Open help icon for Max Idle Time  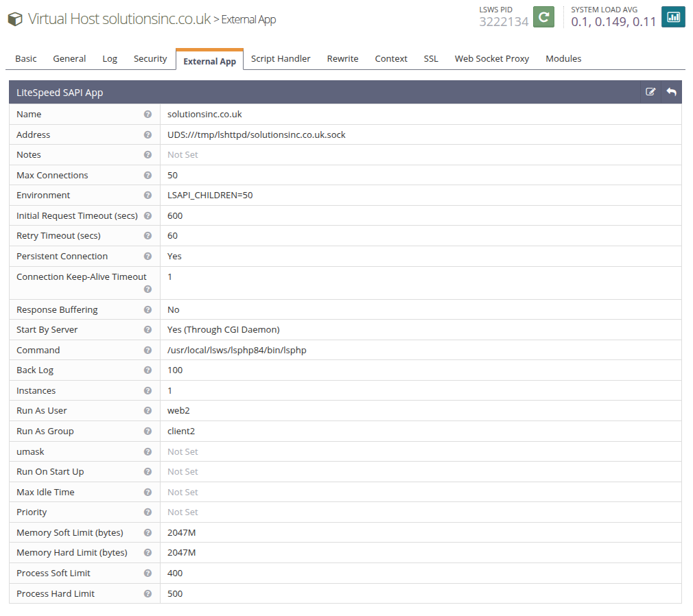tap(148, 493)
